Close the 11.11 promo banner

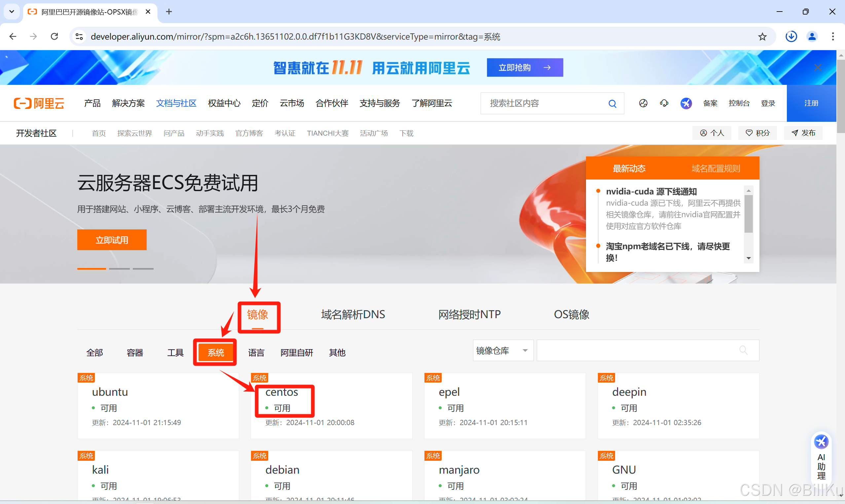(x=818, y=67)
